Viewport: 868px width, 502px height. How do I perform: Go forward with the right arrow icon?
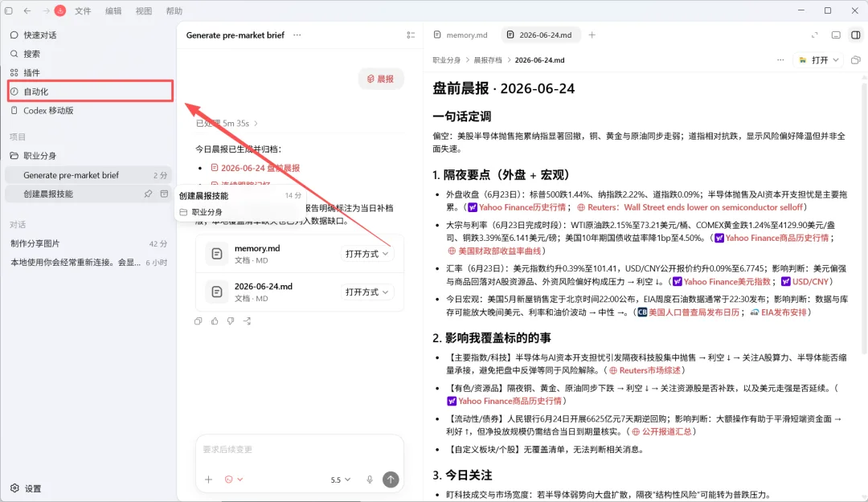pos(46,10)
